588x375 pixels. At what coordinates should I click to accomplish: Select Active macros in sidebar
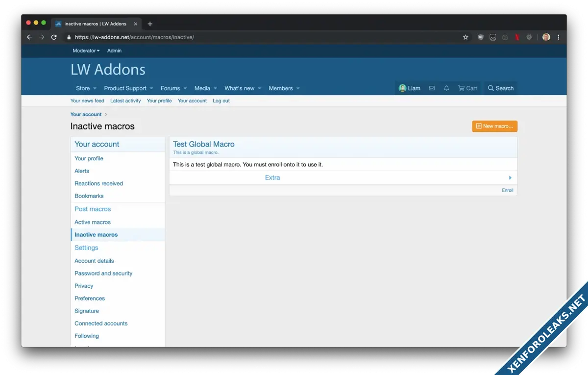pos(93,222)
